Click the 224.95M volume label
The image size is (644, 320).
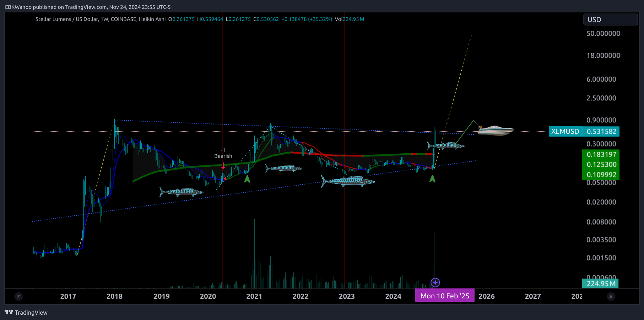point(600,283)
